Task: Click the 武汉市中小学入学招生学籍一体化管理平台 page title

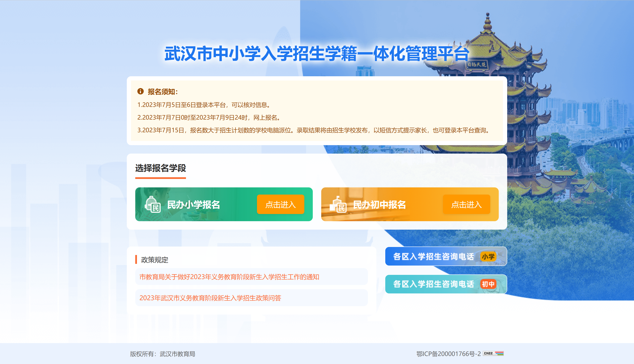Action: click(x=316, y=54)
